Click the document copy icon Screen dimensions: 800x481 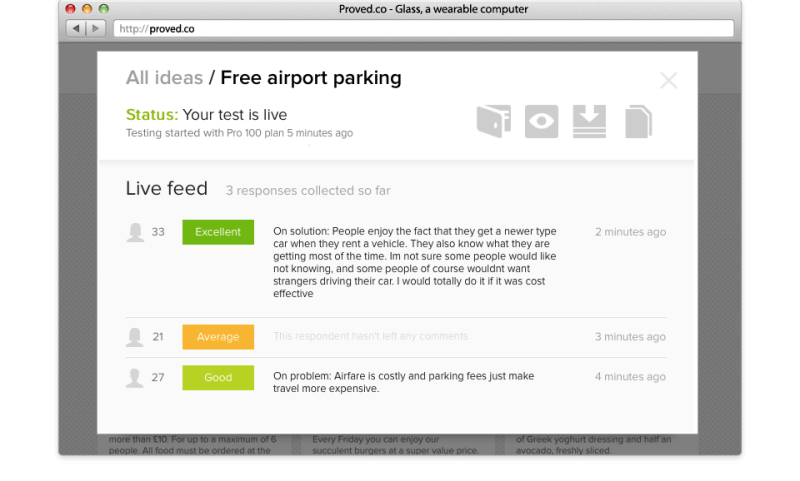(x=638, y=121)
